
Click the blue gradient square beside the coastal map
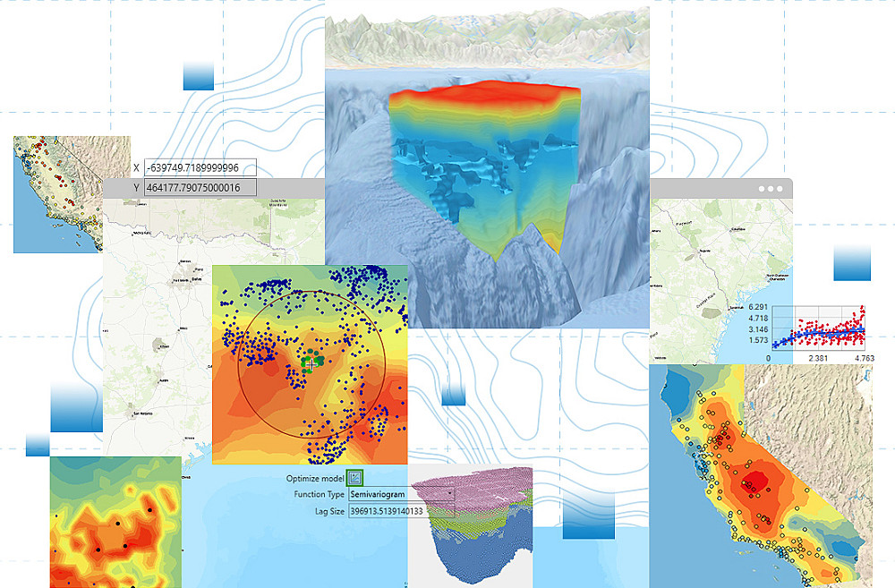852,262
